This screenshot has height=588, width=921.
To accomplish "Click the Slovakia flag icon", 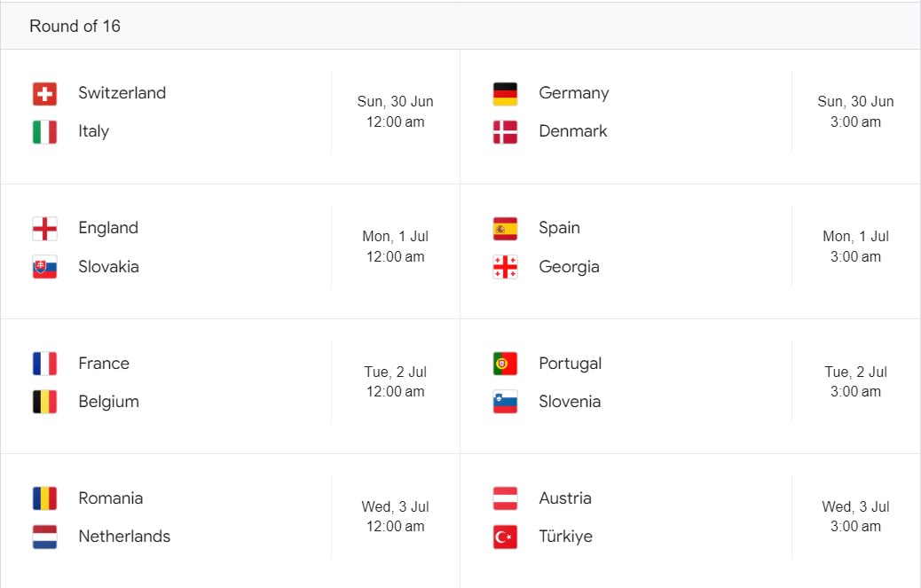I will (44, 267).
